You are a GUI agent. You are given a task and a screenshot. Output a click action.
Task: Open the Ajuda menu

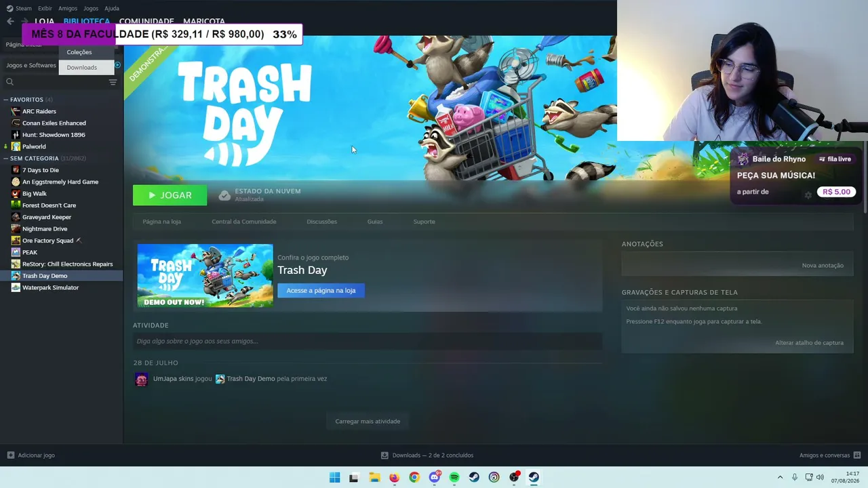coord(112,8)
